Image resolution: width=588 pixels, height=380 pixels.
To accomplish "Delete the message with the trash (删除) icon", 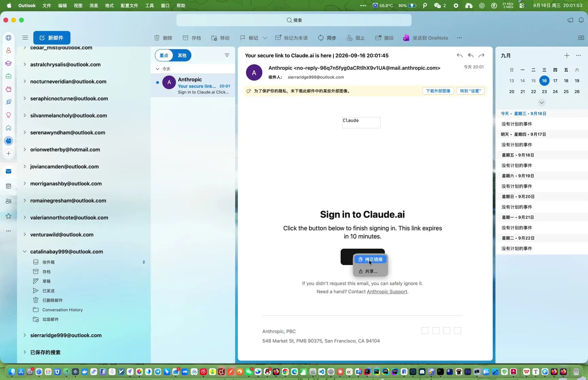I will pyautogui.click(x=163, y=38).
